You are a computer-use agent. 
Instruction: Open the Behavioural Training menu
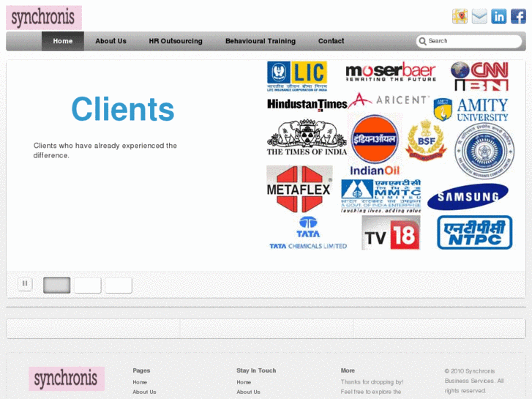click(x=261, y=41)
